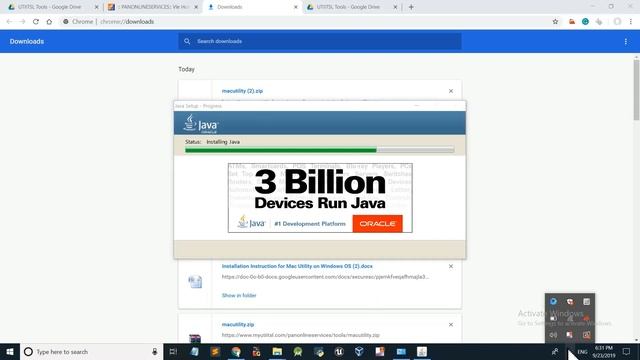Click ENG language indicator
Viewport: 640px width, 360px height.
click(582, 352)
